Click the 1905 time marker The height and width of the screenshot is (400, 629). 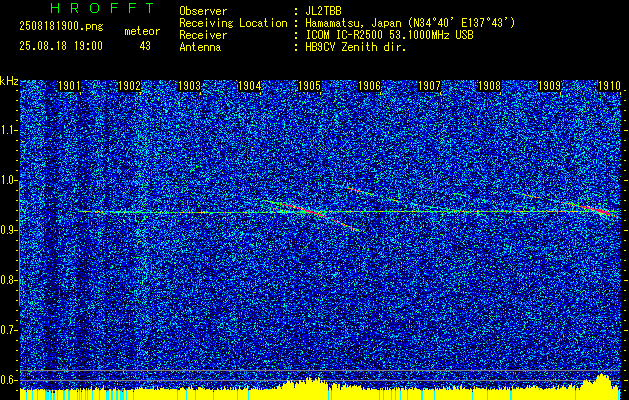click(309, 86)
